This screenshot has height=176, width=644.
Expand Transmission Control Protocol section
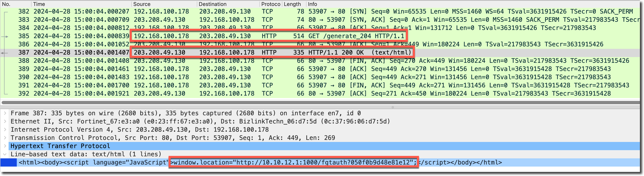[x=5, y=138]
